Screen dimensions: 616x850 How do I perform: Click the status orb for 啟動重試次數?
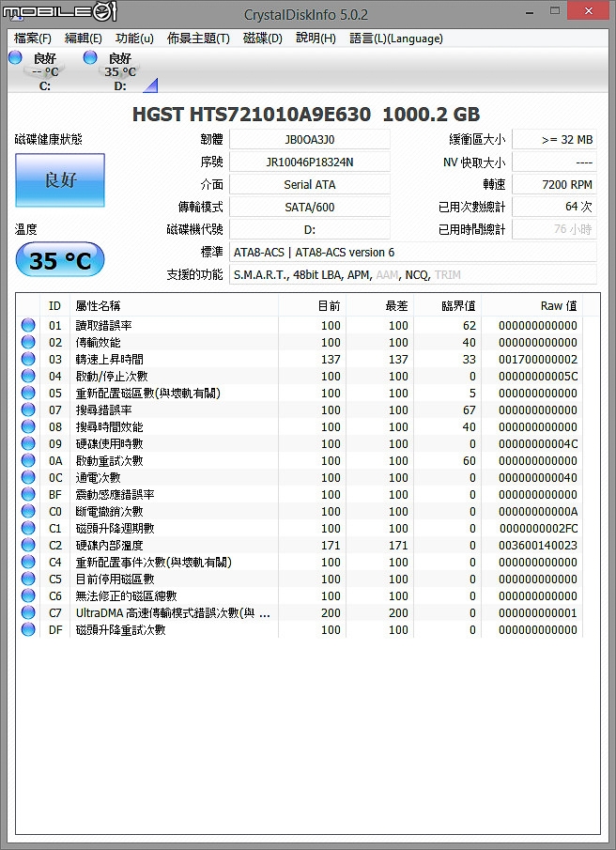click(28, 460)
